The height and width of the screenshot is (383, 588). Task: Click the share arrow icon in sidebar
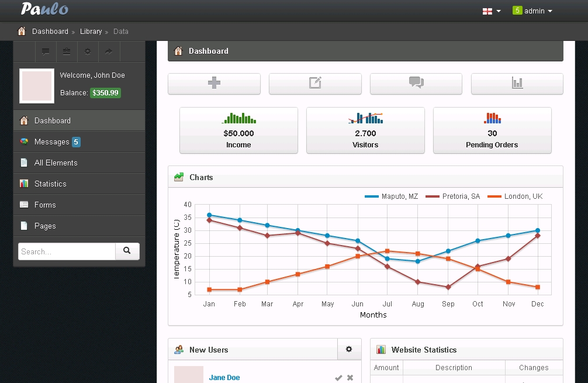coord(109,51)
